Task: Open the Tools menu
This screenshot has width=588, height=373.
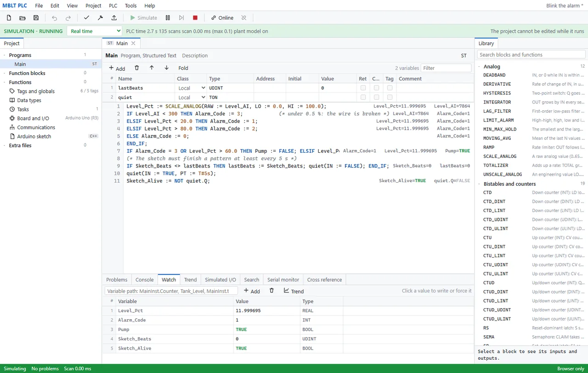Action: click(x=131, y=6)
